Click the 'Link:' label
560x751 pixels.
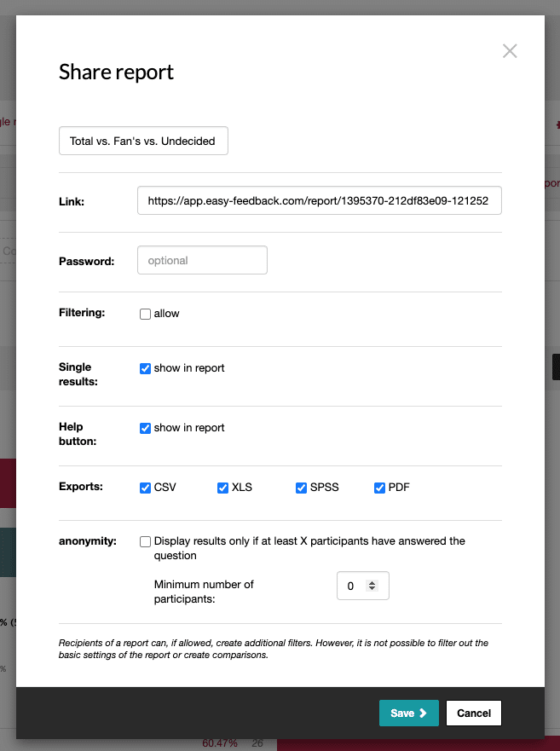pyautogui.click(x=72, y=202)
